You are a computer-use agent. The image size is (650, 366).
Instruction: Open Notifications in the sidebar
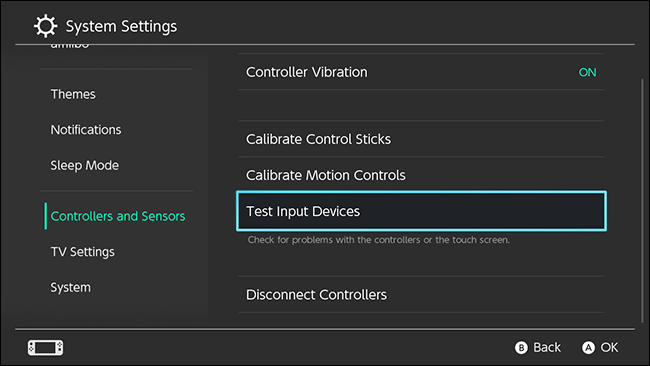86,130
